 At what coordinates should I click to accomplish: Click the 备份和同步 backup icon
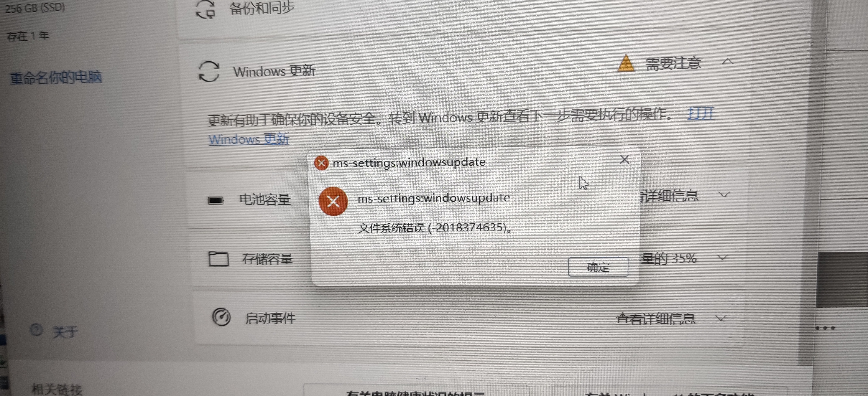tap(205, 9)
